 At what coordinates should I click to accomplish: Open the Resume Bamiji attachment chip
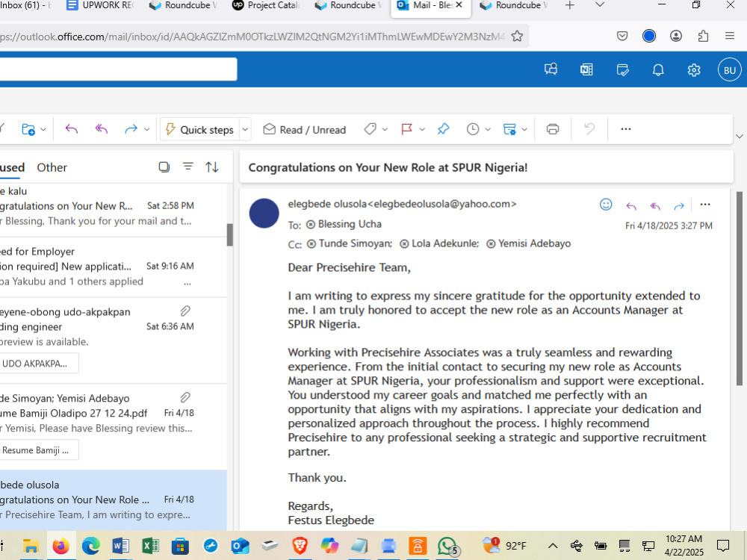coord(39,450)
